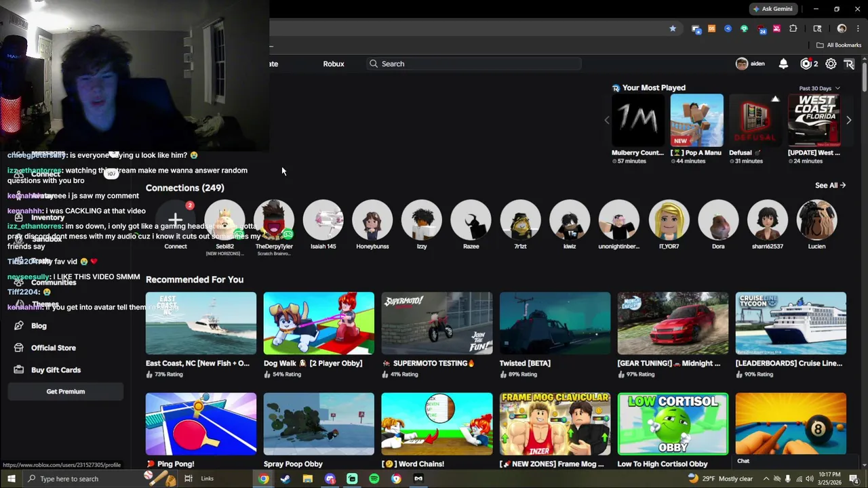
Task: Open the notifications bell
Action: [783, 64]
